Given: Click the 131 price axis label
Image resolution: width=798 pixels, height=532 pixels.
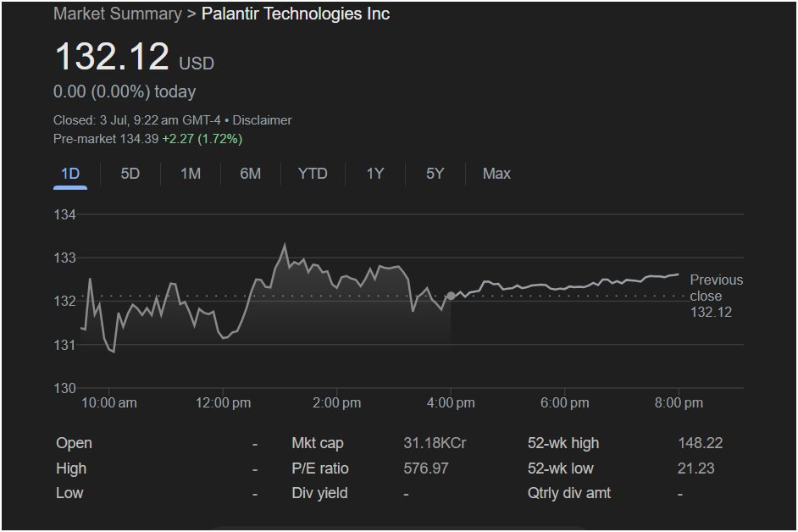Looking at the screenshot, I should pos(64,345).
